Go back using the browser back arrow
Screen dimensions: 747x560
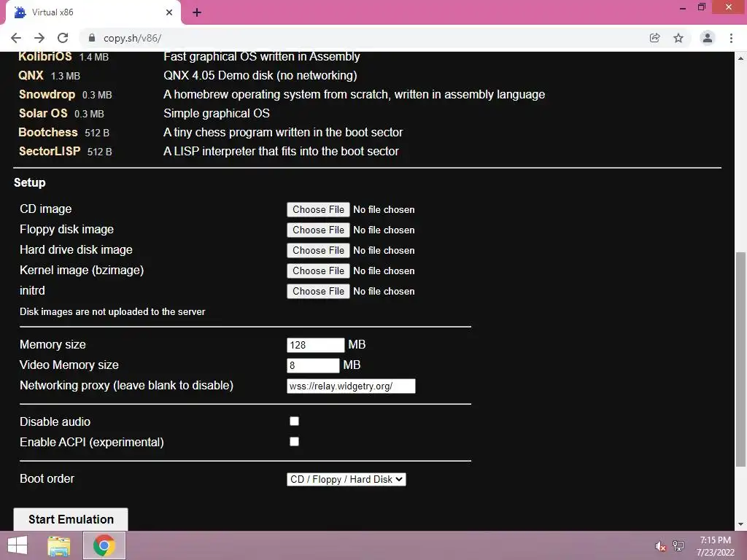tap(16, 38)
